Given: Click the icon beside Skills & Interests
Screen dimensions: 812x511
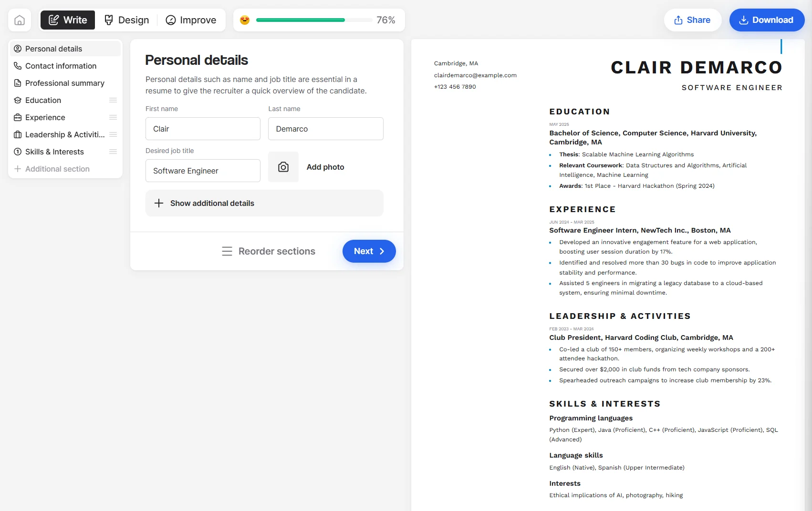Looking at the screenshot, I should pos(17,152).
